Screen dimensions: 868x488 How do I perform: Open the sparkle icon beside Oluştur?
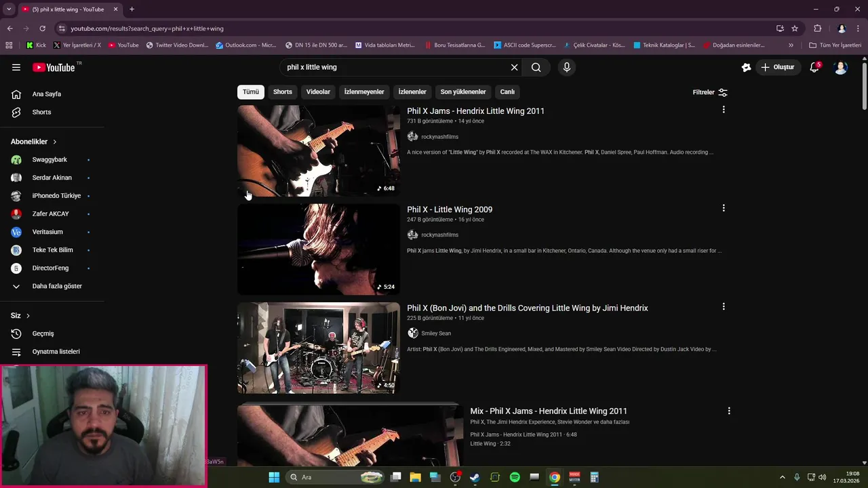(746, 67)
